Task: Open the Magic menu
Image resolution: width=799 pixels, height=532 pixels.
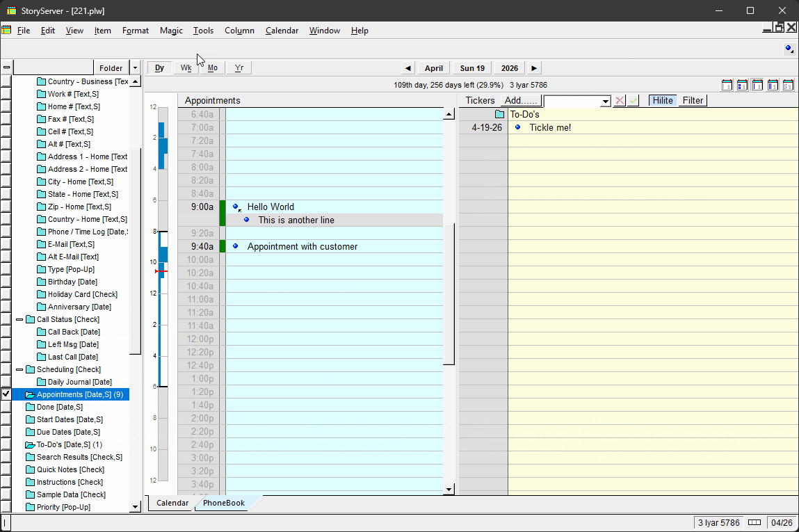Action: tap(171, 31)
